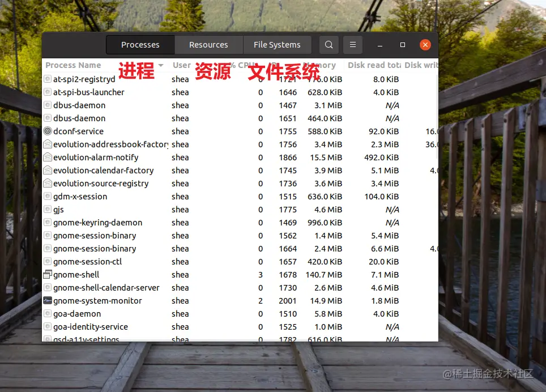Click the 7.1 MiB disk read value
The width and height of the screenshot is (546, 392).
[385, 275]
